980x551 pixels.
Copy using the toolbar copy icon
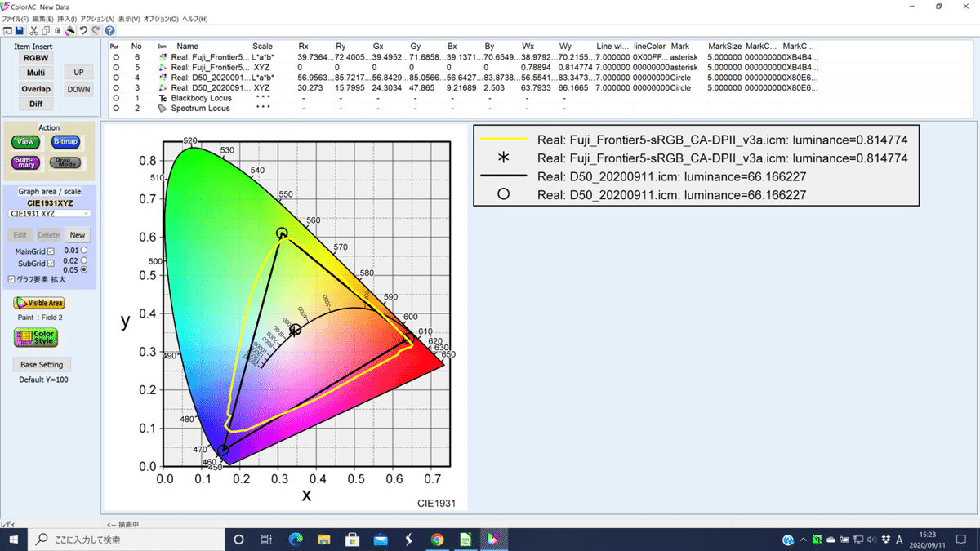(x=45, y=30)
